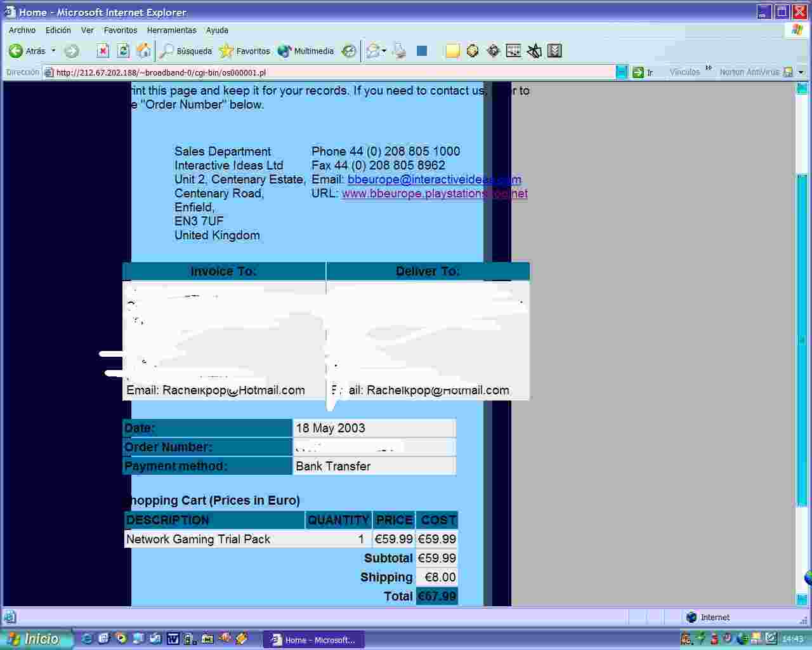The width and height of the screenshot is (812, 650).
Task: Click the last gray toolbar icon
Action: pos(555,51)
